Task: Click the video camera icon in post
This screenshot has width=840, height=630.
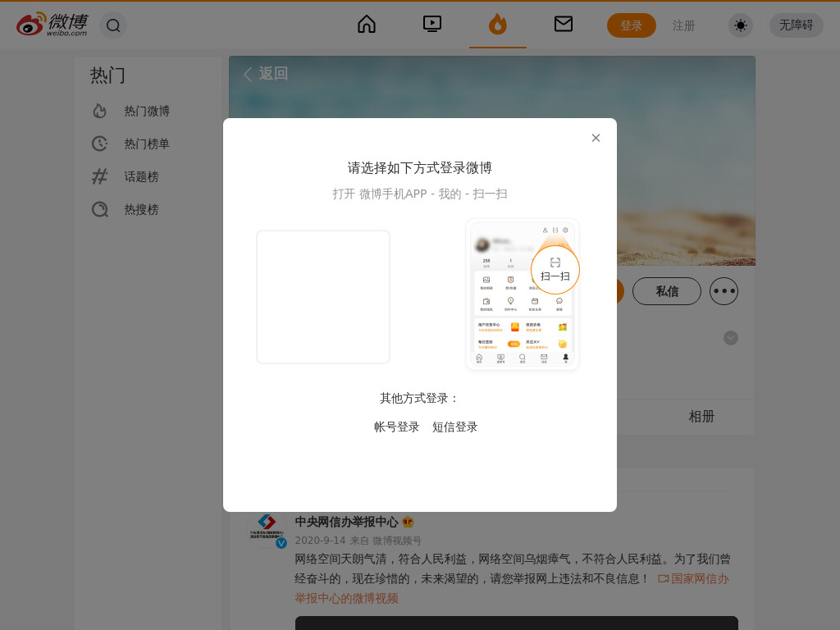Action: [x=663, y=579]
